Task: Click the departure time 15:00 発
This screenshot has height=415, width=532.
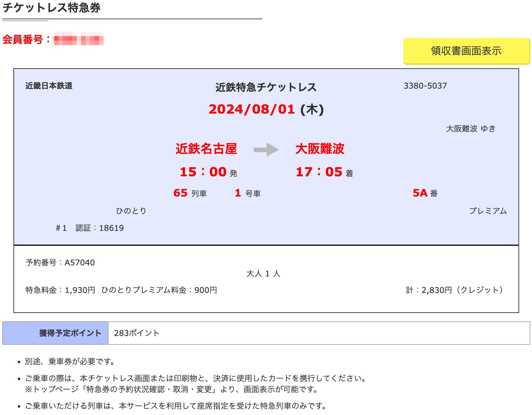Action: (208, 172)
